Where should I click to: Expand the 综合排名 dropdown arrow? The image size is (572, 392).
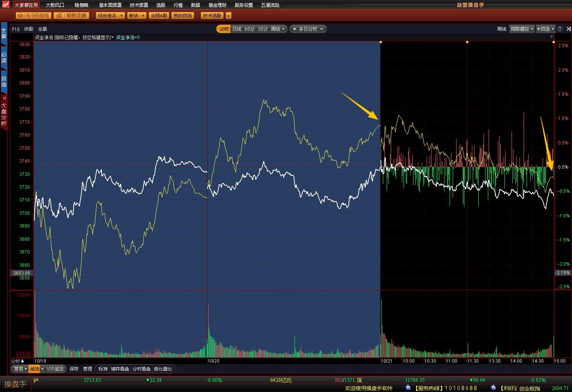121,15
